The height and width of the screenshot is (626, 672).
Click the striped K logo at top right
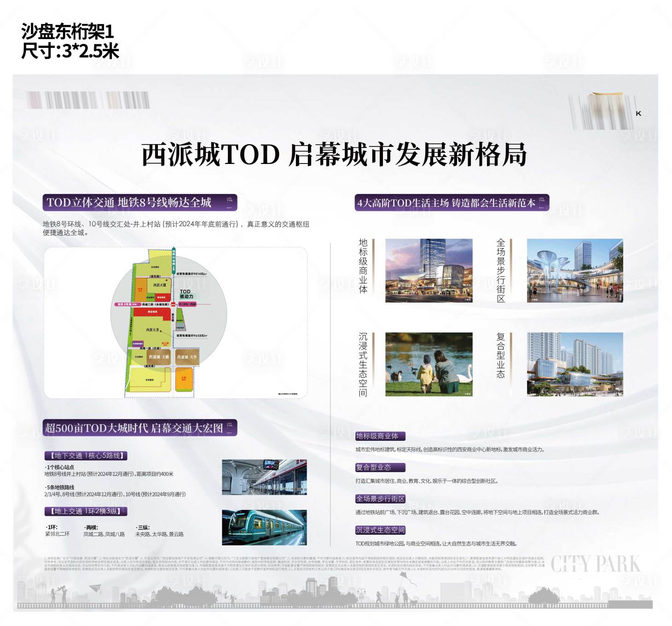[x=605, y=111]
